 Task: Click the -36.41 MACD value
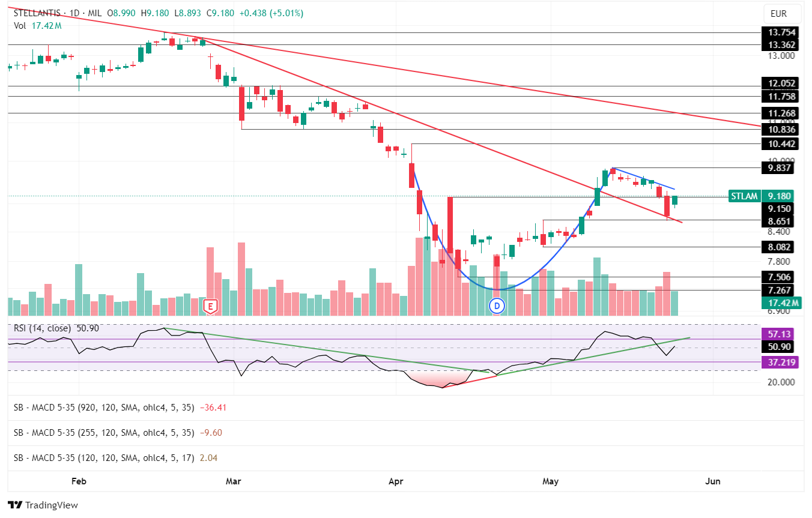pyautogui.click(x=214, y=408)
